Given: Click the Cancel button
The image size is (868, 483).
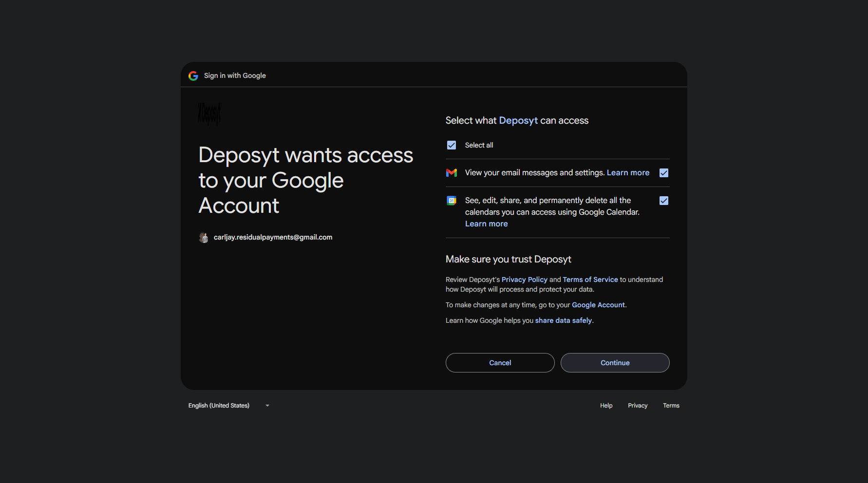Looking at the screenshot, I should point(500,363).
